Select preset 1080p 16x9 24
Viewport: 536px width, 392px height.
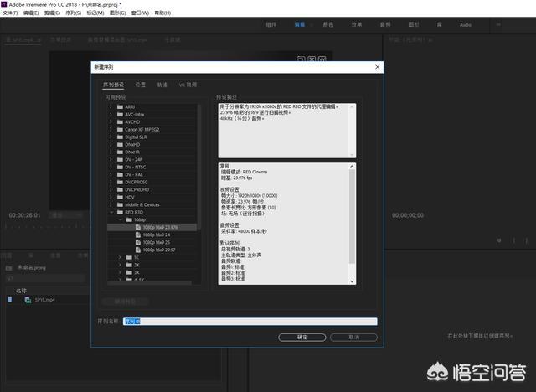pos(157,235)
